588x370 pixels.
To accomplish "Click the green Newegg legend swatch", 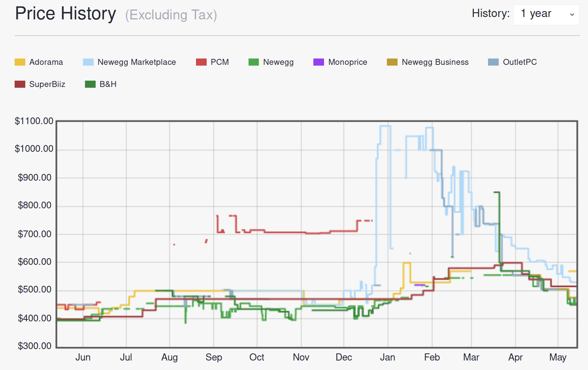I will (x=254, y=62).
